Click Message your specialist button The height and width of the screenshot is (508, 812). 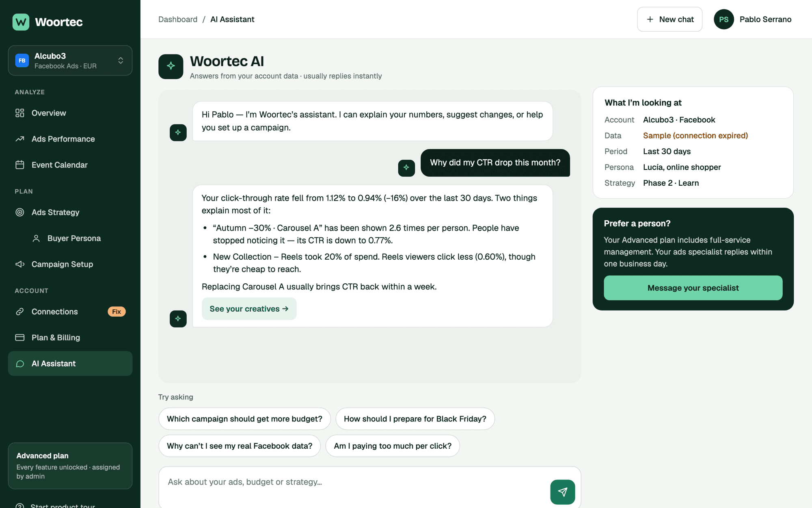click(693, 288)
